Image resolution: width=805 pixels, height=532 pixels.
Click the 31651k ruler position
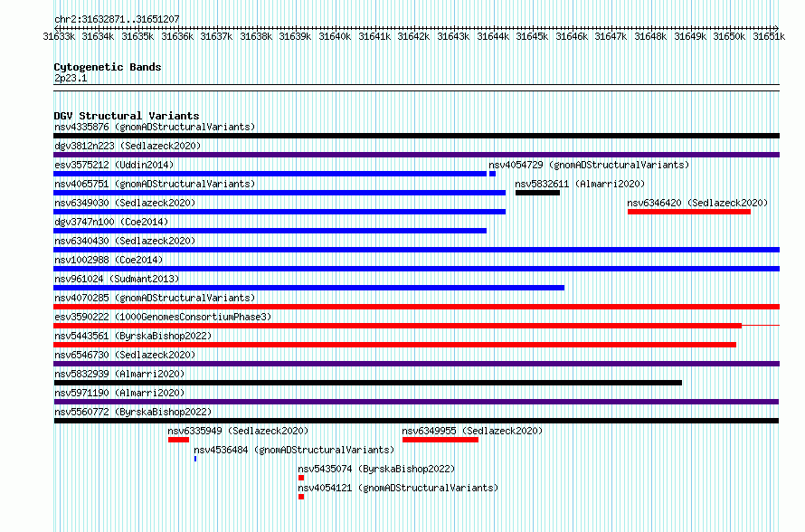click(769, 36)
